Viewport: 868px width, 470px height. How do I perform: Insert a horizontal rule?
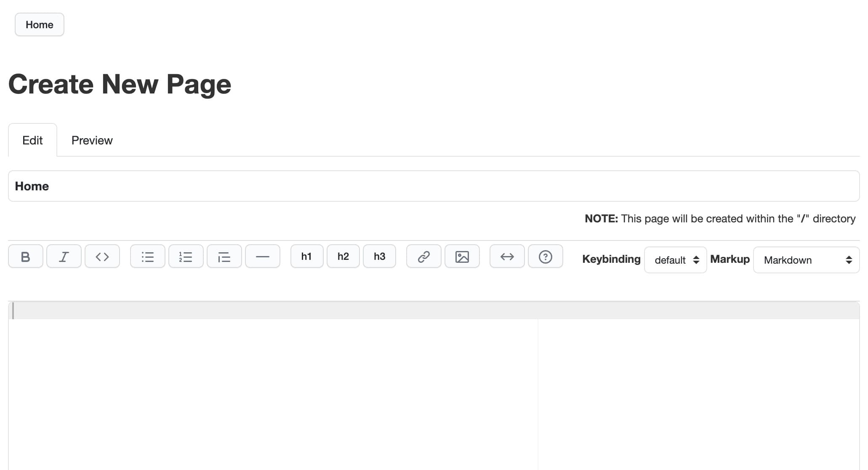(x=263, y=256)
